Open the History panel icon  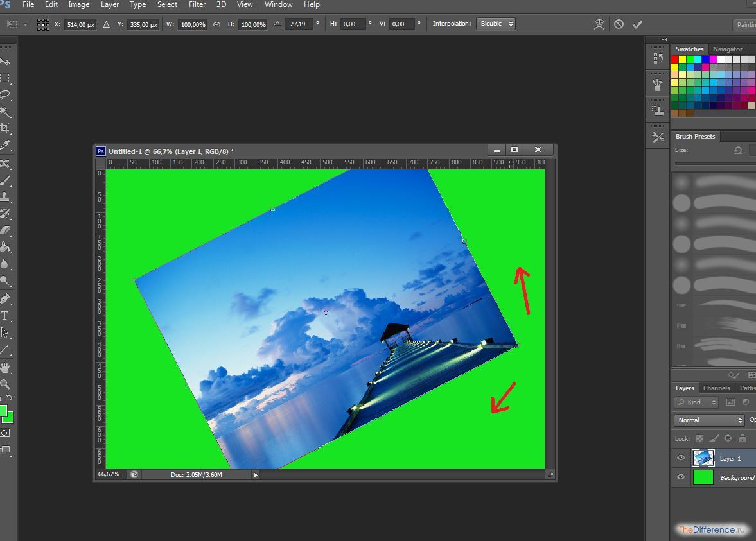click(x=658, y=59)
